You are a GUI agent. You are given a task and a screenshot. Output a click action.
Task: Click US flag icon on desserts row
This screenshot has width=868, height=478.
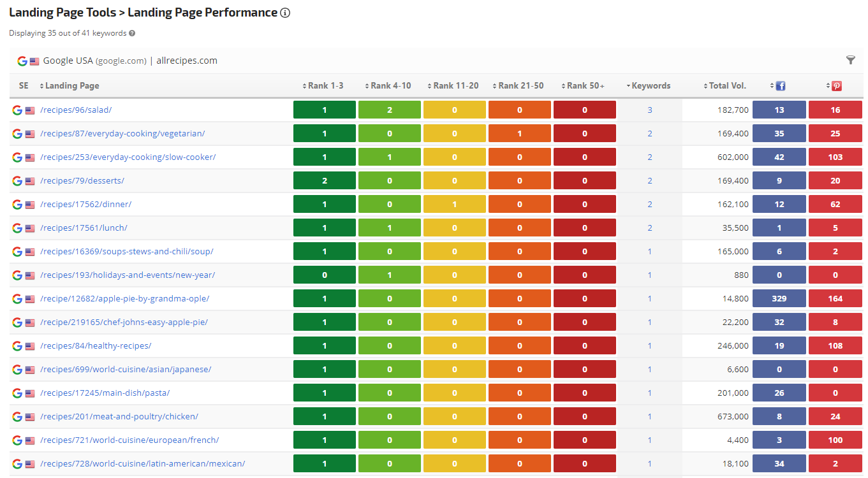click(x=30, y=181)
